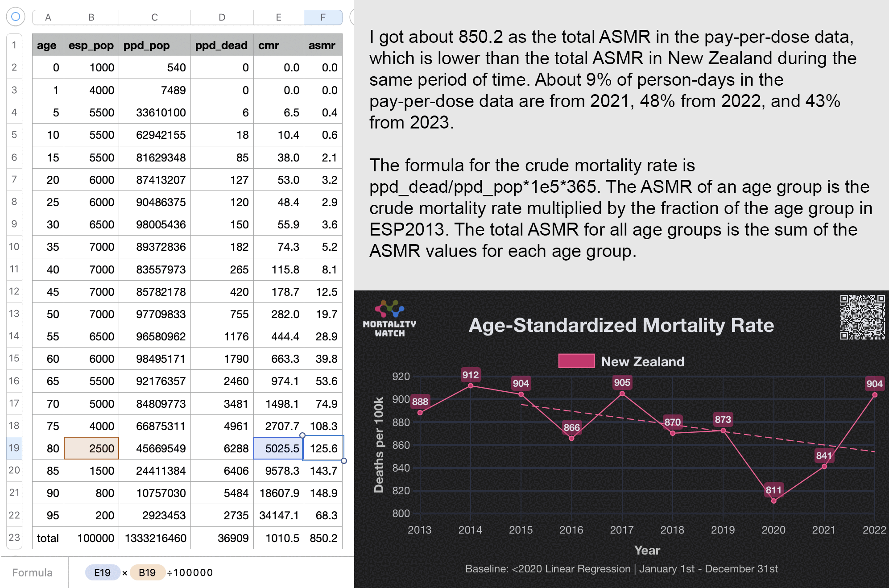Click the E19 token in the formula bar
The width and height of the screenshot is (889, 588).
tap(102, 572)
